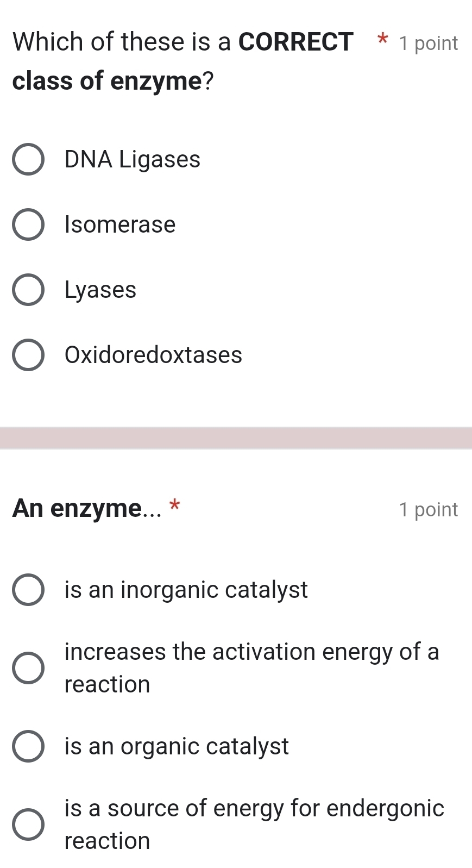Choose 'increases the activation energy of a reaction'

(x=29, y=668)
